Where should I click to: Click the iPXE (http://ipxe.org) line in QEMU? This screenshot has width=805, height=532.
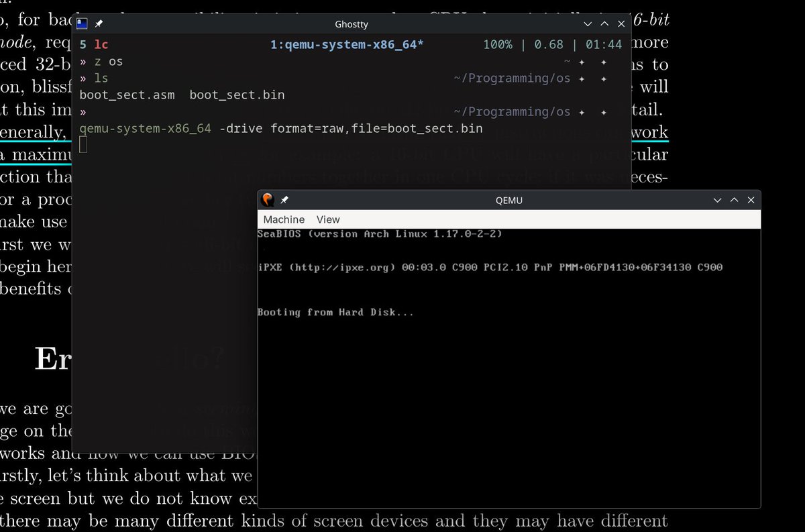click(x=490, y=268)
